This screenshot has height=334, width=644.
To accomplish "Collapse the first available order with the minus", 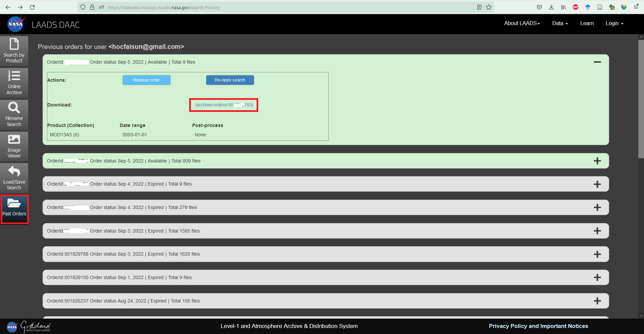I will 597,62.
